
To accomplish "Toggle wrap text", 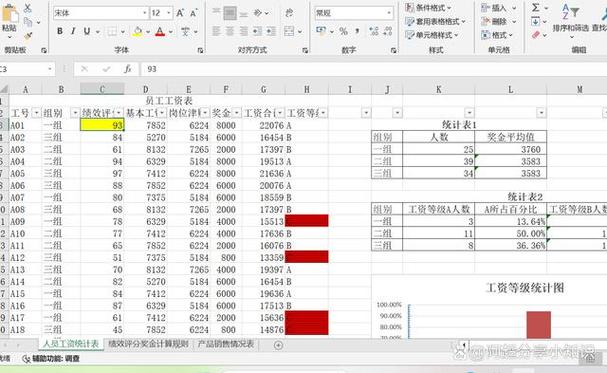I will pyautogui.click(x=289, y=13).
